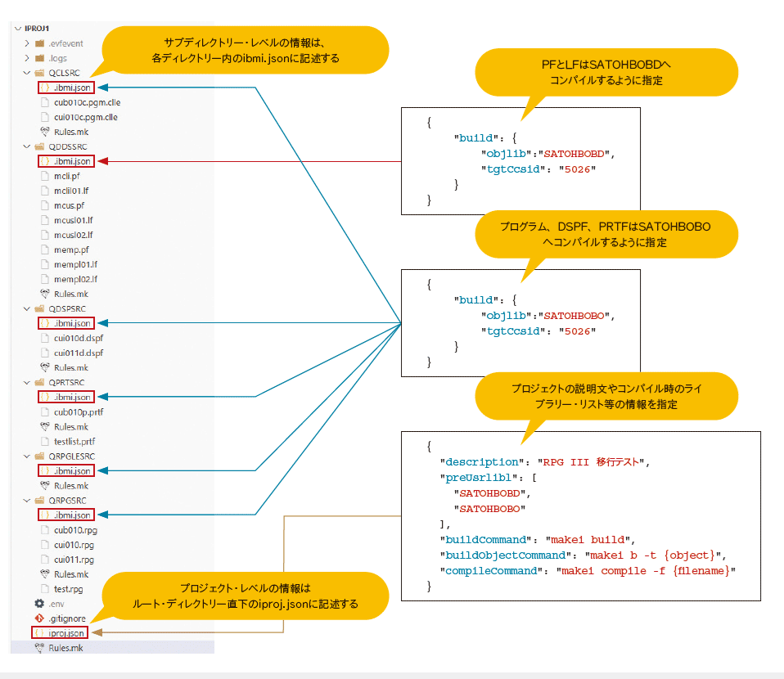Expand the .logs folder chevron
784x679 pixels.
point(27,58)
